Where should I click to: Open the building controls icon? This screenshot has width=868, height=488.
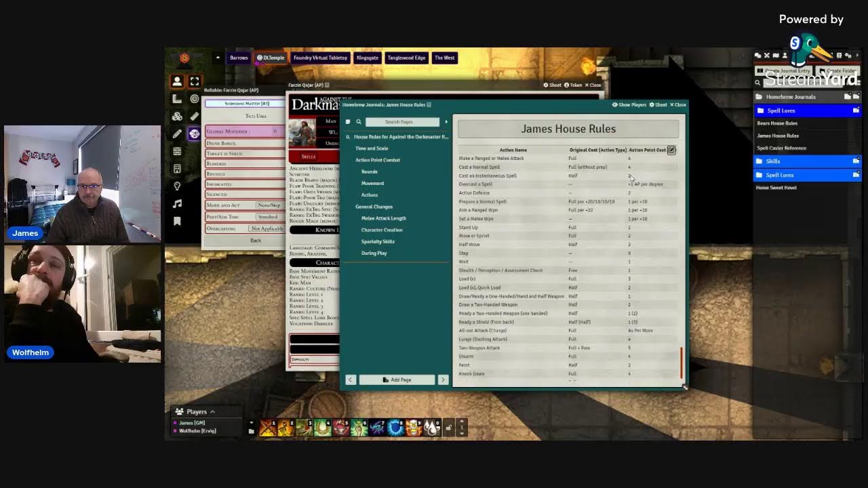click(177, 169)
